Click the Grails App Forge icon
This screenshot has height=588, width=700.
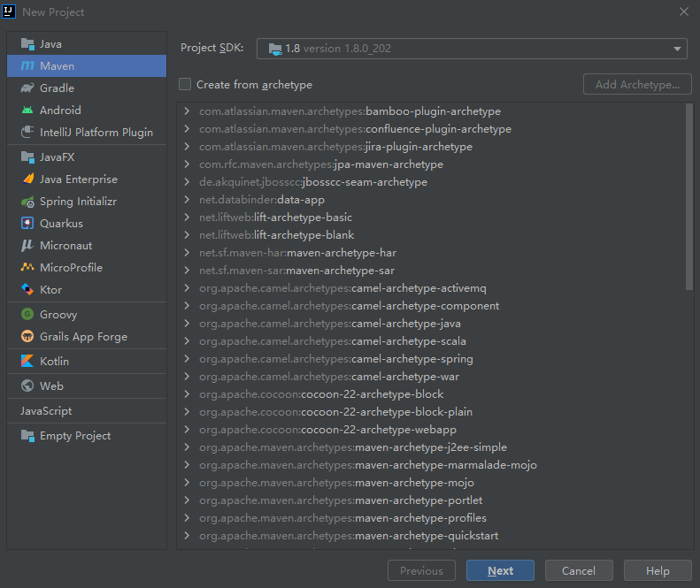pos(27,336)
